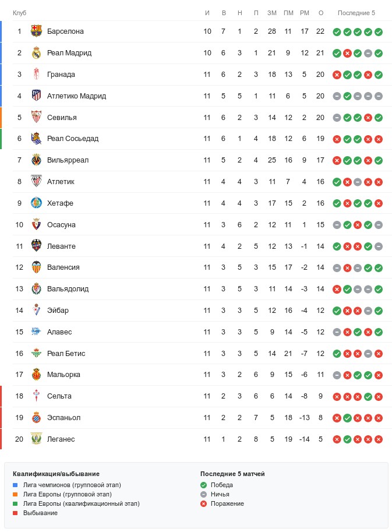Click the Осасуна team name
Viewport: 392px width, 532px height.
point(61,225)
